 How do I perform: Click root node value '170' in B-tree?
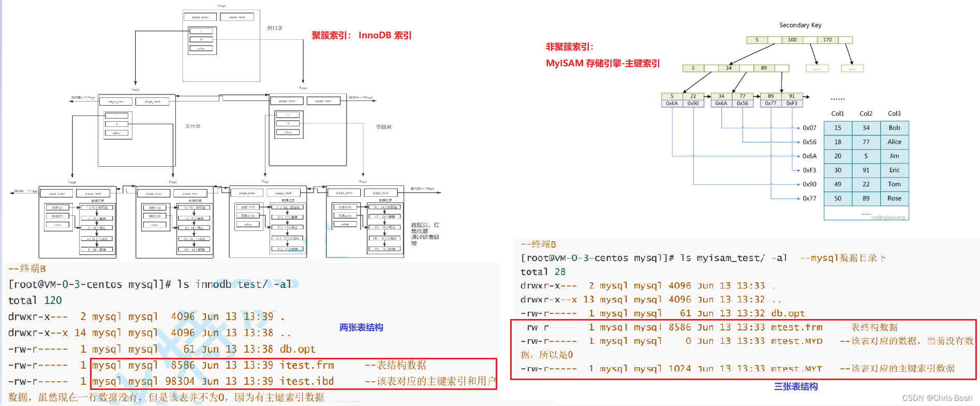click(827, 40)
